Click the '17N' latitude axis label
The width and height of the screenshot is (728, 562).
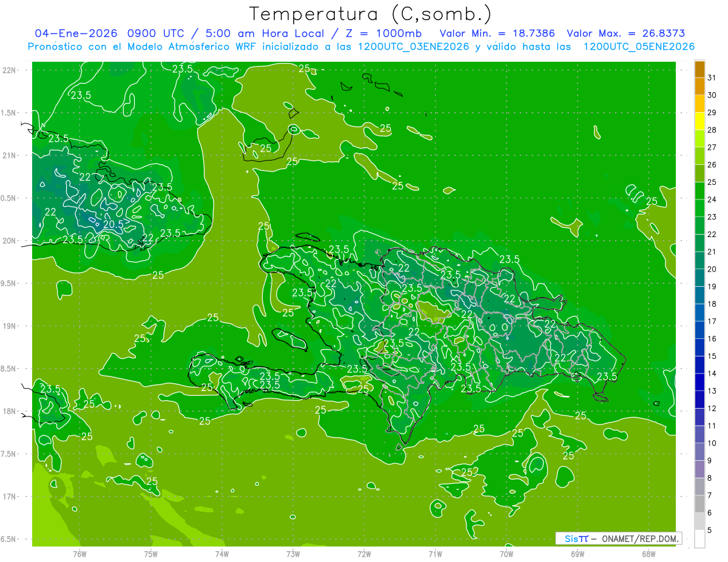pos(10,497)
